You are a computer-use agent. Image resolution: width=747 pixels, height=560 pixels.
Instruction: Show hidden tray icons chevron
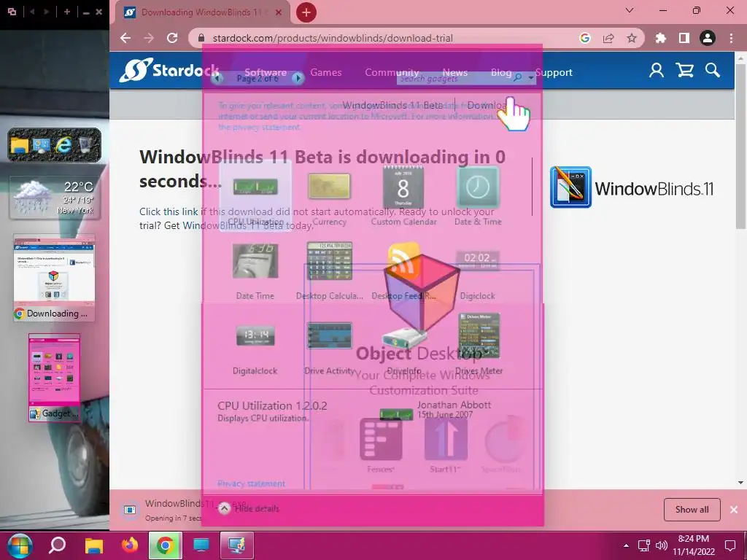(626, 545)
